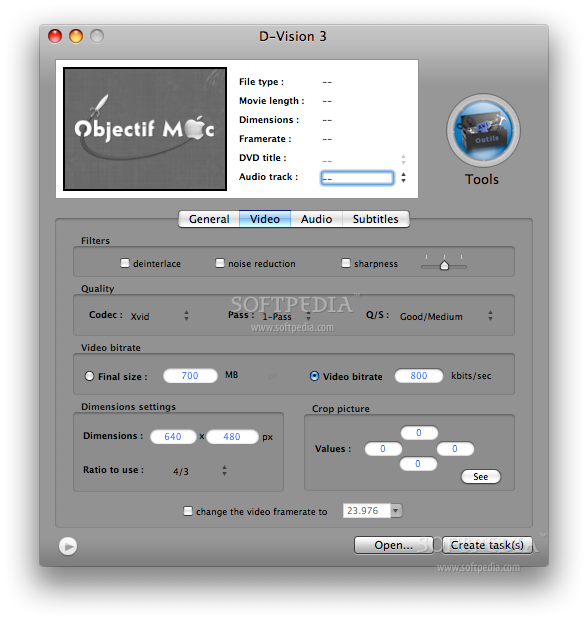
Task: Click the right crop value field
Action: coord(455,449)
